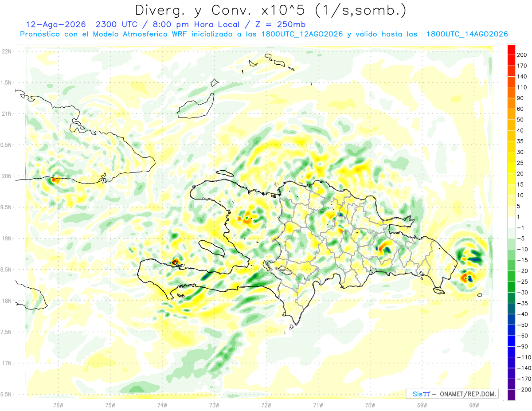Click the '21N' latitude label
The height and width of the screenshot is (411, 532).
click(x=6, y=114)
